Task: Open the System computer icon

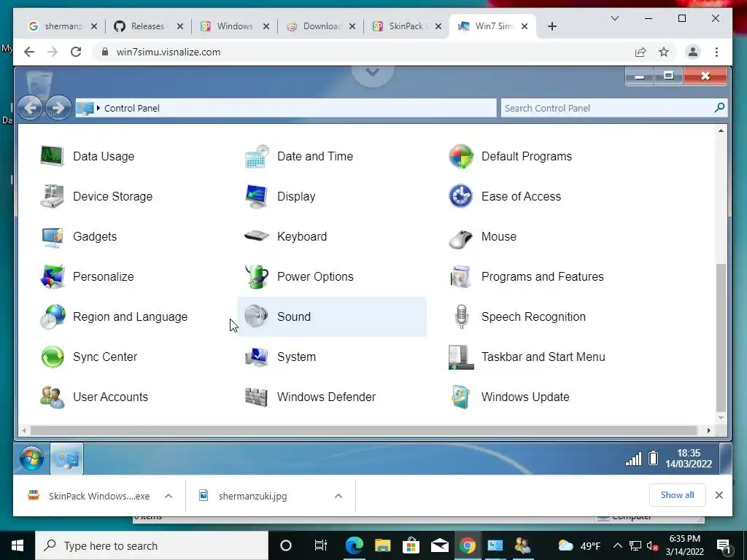Action: pos(257,357)
